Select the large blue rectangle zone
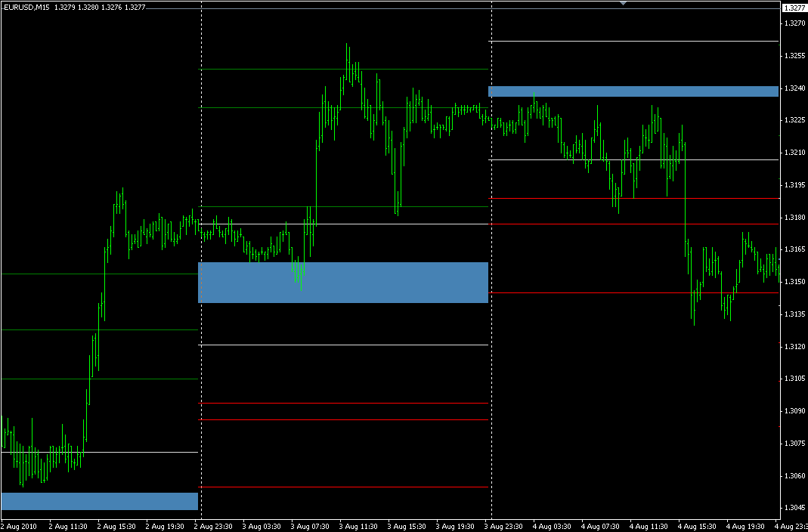 (342, 283)
